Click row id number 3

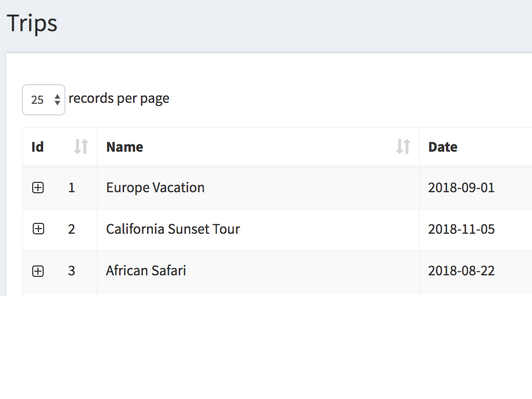click(x=71, y=271)
